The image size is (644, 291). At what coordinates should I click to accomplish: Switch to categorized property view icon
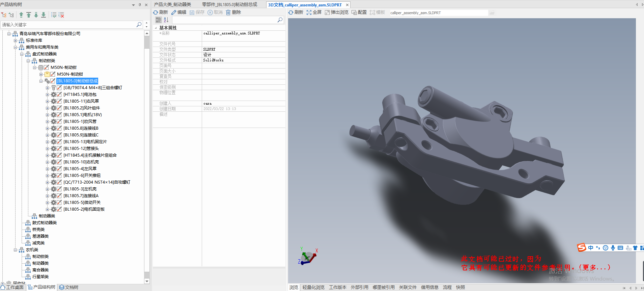(x=158, y=20)
